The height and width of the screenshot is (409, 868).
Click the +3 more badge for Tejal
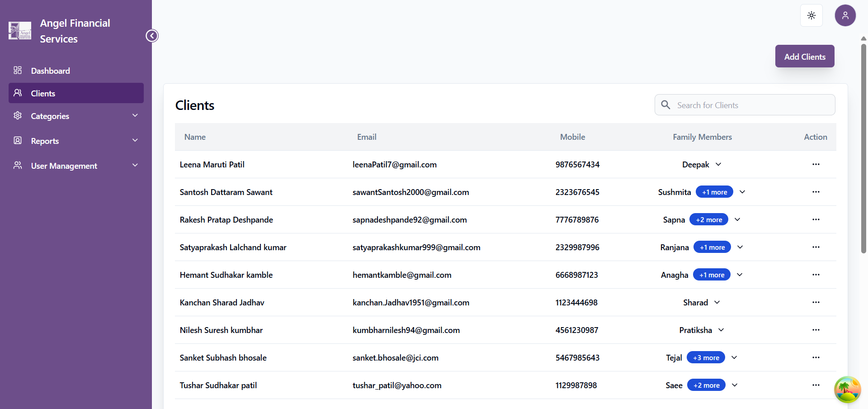pos(706,357)
